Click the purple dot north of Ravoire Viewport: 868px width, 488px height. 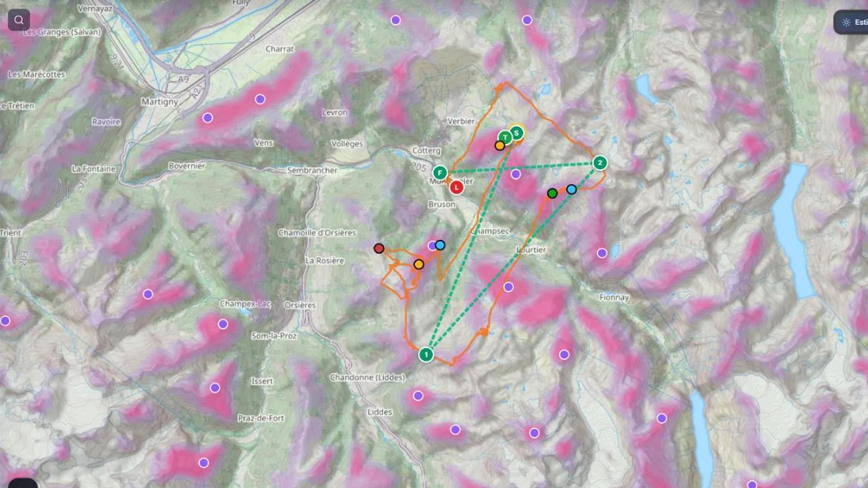tap(208, 118)
